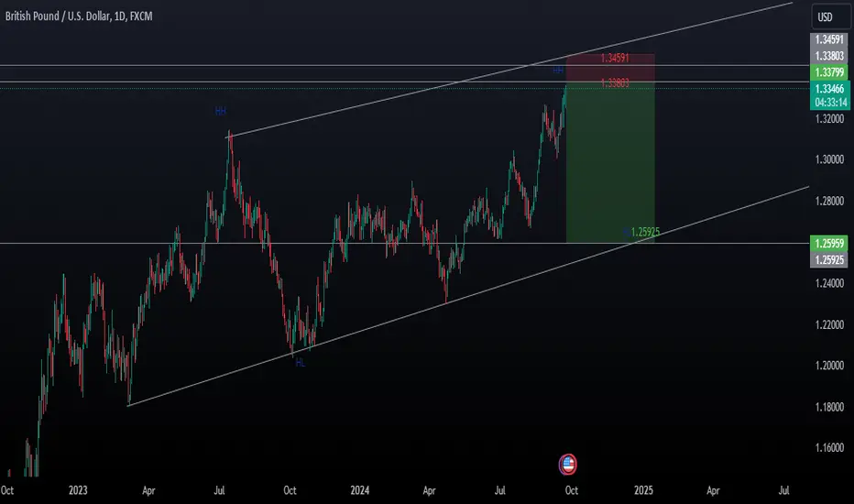Click the British Pound / U.S. Dollar symbol title
The height and width of the screenshot is (504, 854).
[79, 16]
